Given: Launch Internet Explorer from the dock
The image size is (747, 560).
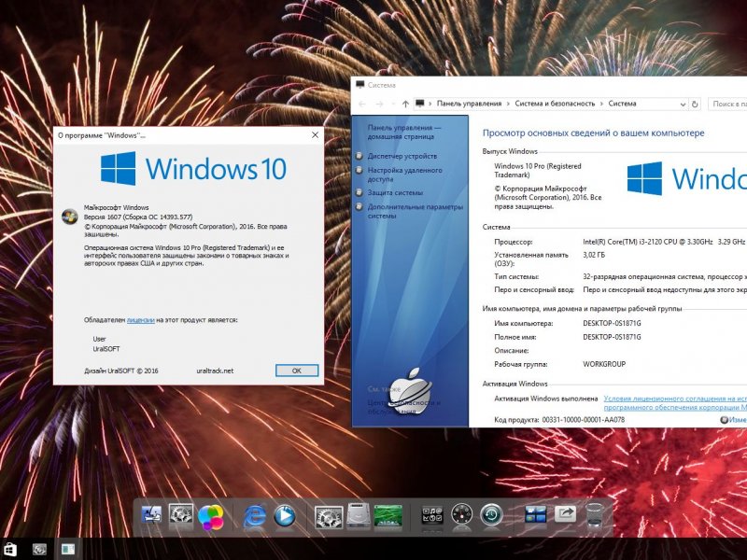Looking at the screenshot, I should tap(255, 517).
